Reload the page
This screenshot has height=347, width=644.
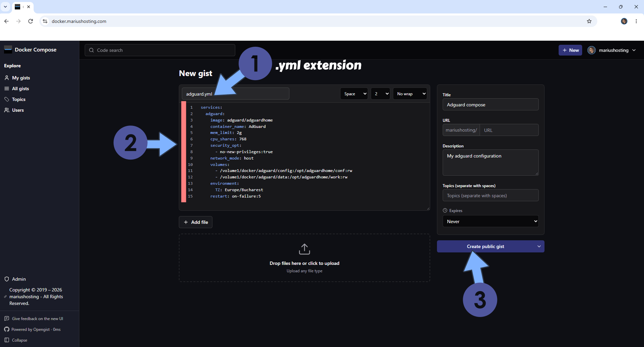click(31, 21)
